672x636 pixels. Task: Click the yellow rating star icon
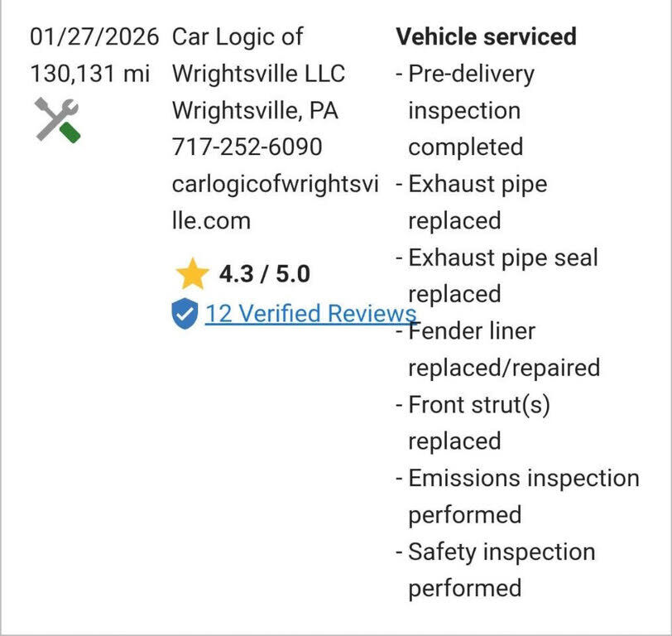click(x=192, y=274)
